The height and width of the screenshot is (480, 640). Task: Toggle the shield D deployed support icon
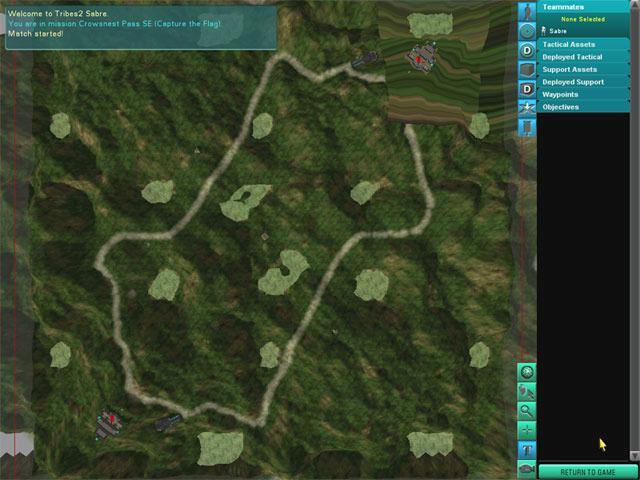point(527,89)
